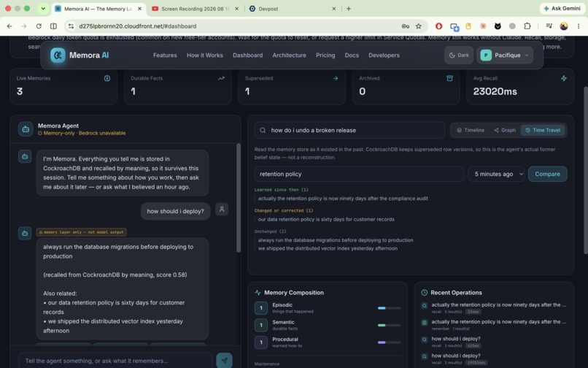The width and height of the screenshot is (588, 368).
Task: Switch to Screen Recording browser tab
Action: (x=195, y=9)
